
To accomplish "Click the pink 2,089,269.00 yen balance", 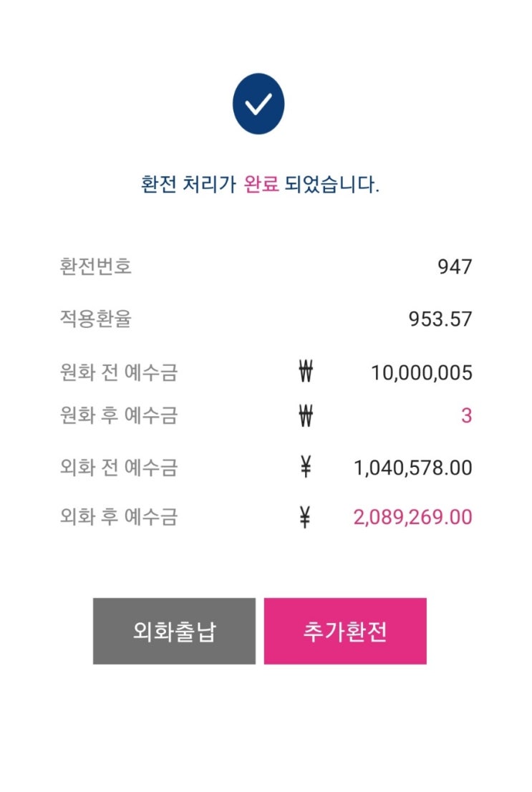I will pyautogui.click(x=413, y=517).
